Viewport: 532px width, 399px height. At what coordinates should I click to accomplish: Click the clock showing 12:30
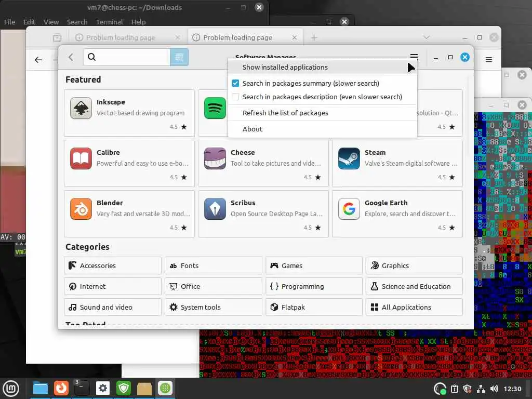click(x=512, y=389)
